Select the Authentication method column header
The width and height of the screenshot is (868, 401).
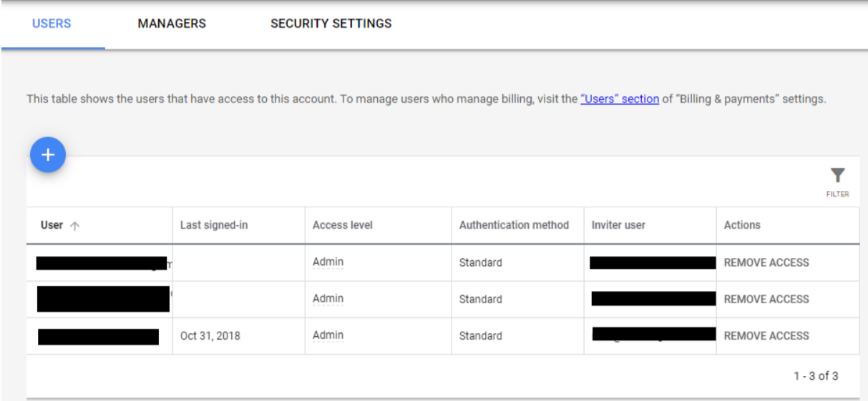point(514,225)
